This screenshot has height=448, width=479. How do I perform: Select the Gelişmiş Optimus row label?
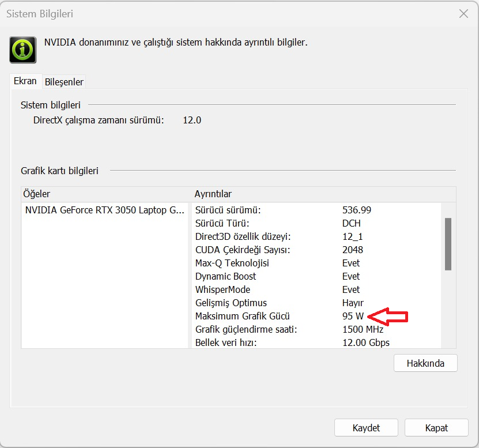[231, 303]
